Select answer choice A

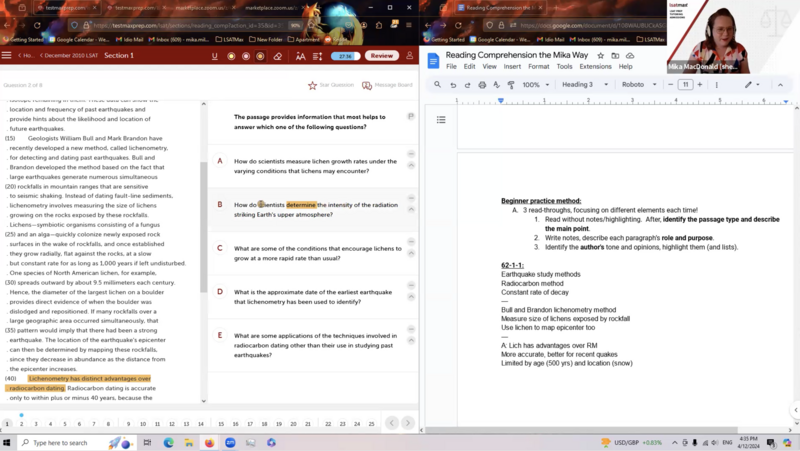coord(220,161)
